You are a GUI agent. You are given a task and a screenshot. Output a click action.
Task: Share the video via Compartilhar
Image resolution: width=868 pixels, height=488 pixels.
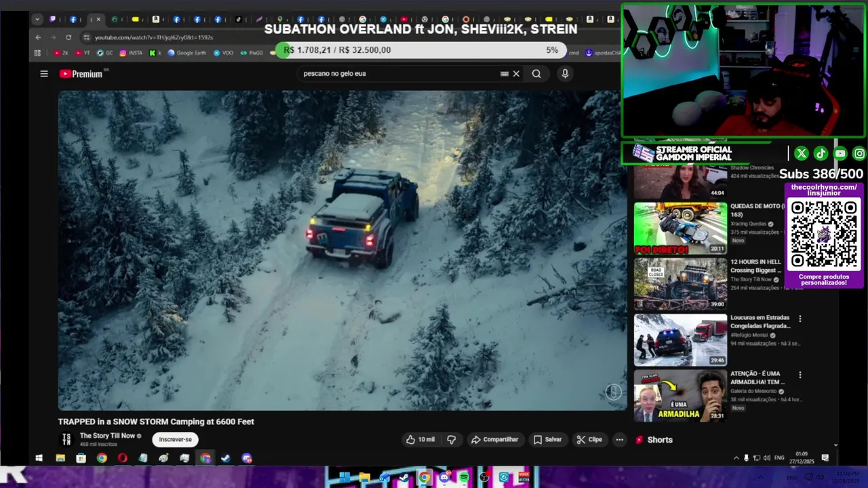(x=495, y=440)
